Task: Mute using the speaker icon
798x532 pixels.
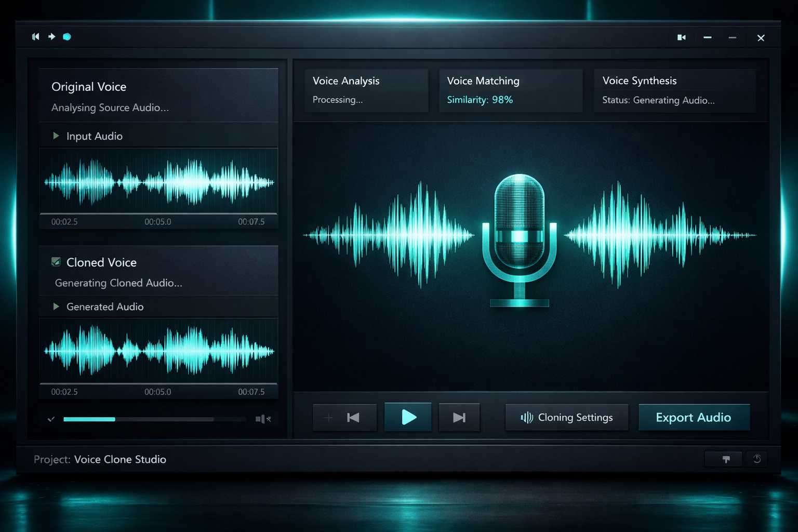Action: point(263,419)
